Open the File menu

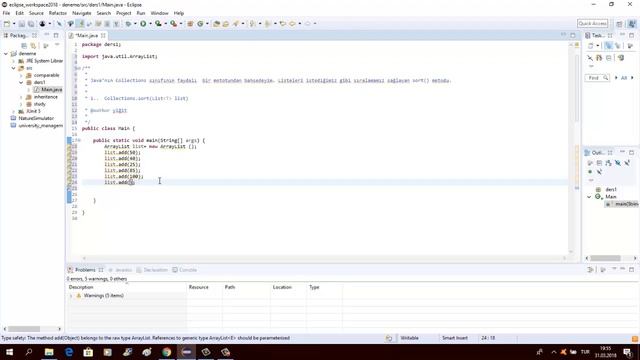6,13
